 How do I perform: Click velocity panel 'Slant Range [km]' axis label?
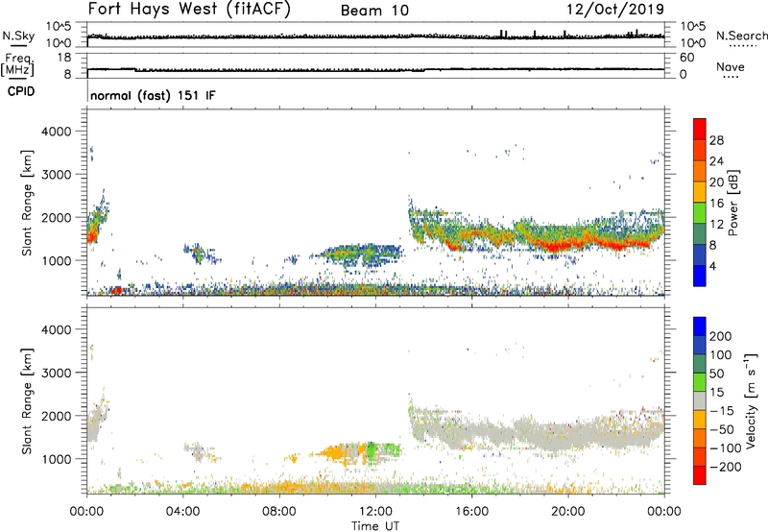[27, 400]
